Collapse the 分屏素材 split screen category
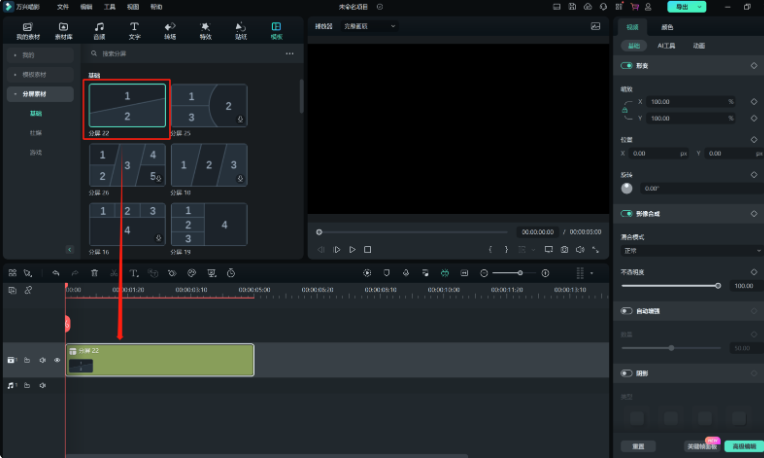The height and width of the screenshot is (458, 764). pyautogui.click(x=14, y=94)
